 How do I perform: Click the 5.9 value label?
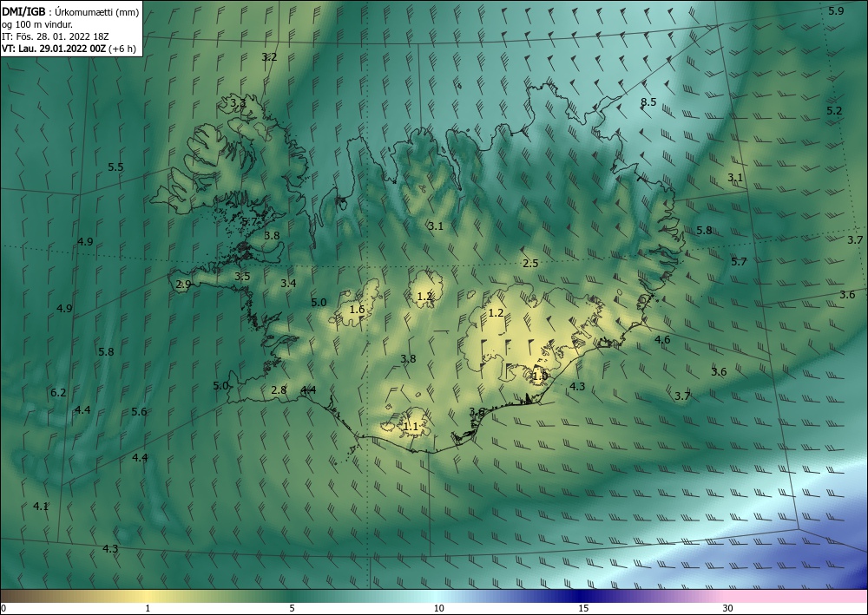(836, 10)
